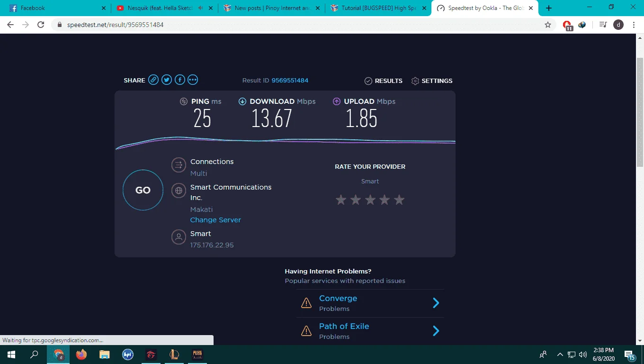Reload the Speedtest page
644x364 pixels.
41,25
